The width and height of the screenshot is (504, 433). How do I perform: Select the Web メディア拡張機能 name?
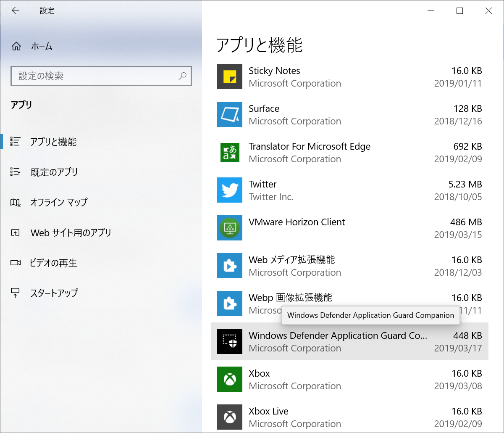click(x=291, y=260)
